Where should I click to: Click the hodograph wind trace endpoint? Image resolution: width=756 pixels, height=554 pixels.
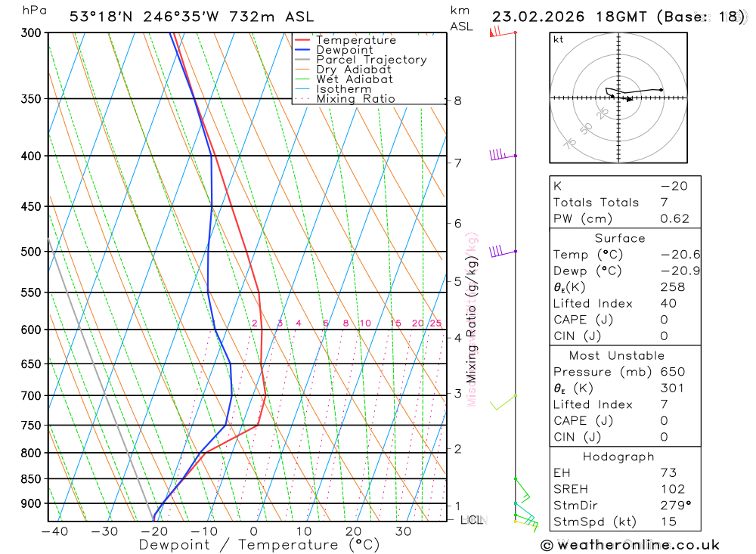tap(661, 90)
